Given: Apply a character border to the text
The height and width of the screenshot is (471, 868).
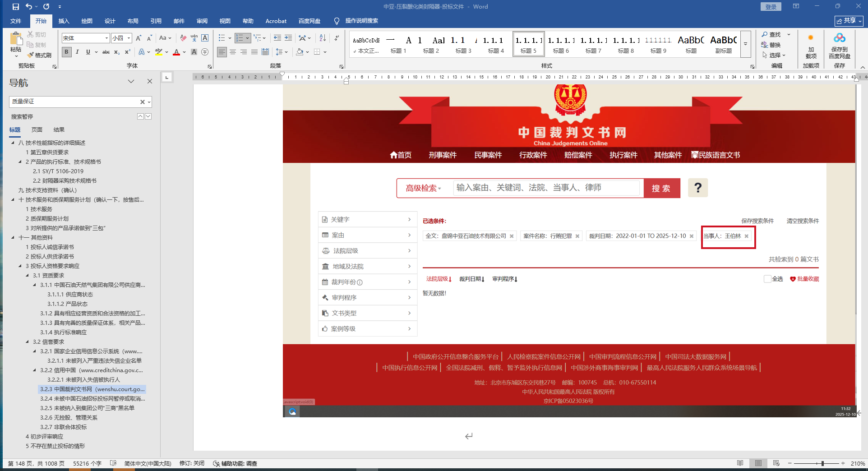Looking at the screenshot, I should tap(205, 38).
